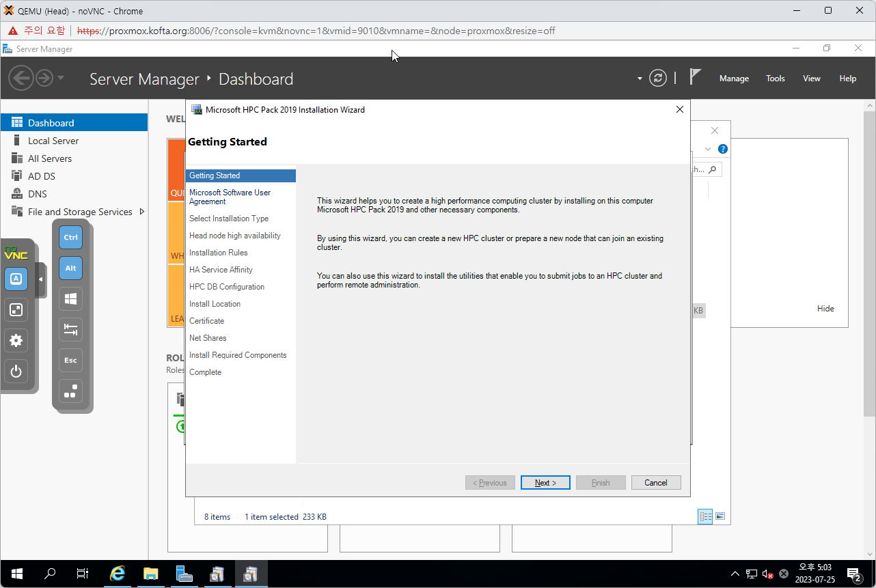Click the Server Manager refresh icon
Viewport: 876px width, 588px height.
click(x=657, y=78)
